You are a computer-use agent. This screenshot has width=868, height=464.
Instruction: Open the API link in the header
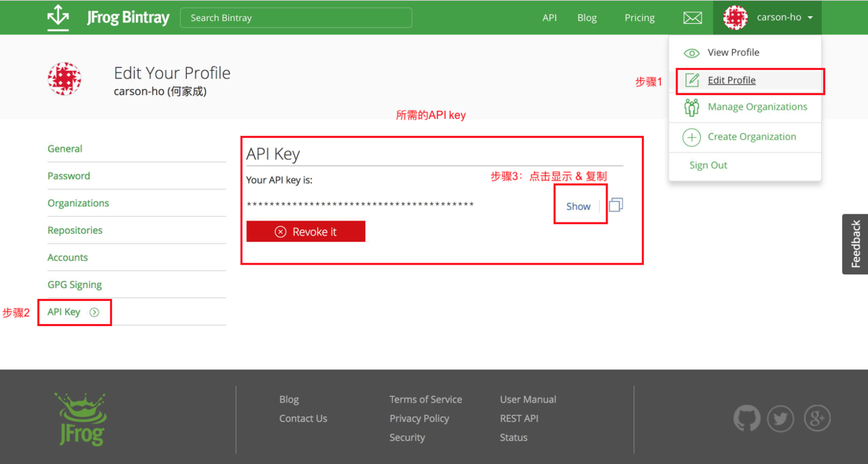[549, 17]
